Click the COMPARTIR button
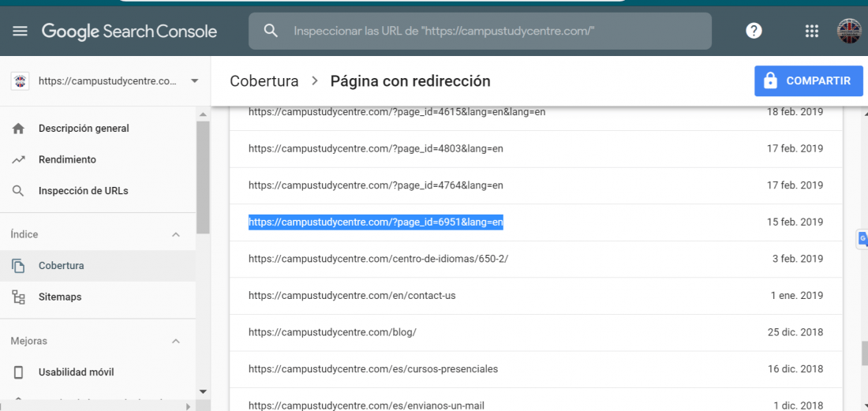868x411 pixels. click(808, 80)
